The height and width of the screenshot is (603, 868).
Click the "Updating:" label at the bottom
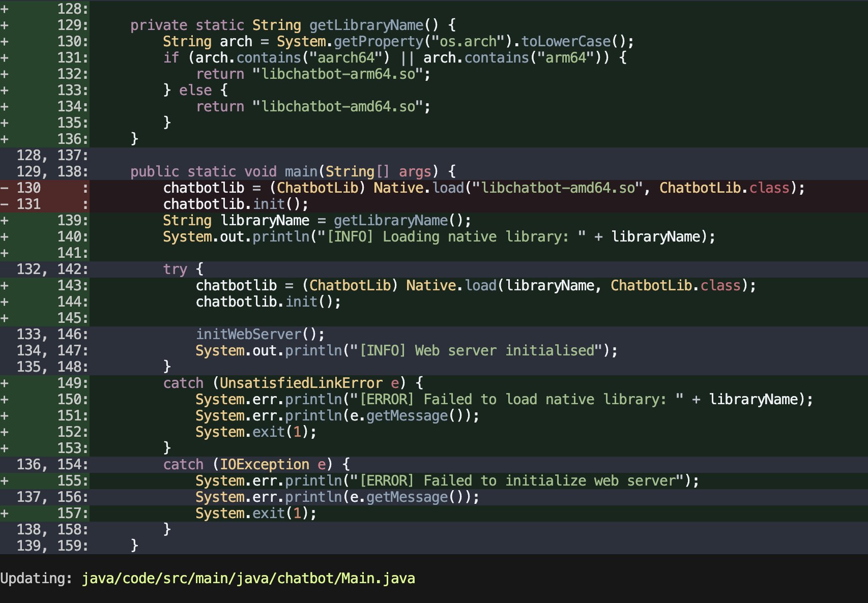(36, 579)
